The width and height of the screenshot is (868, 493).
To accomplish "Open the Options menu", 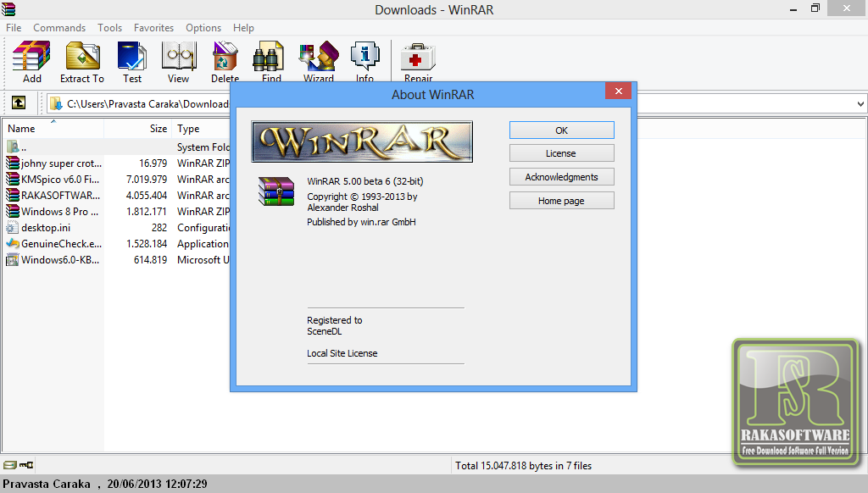I will point(203,28).
